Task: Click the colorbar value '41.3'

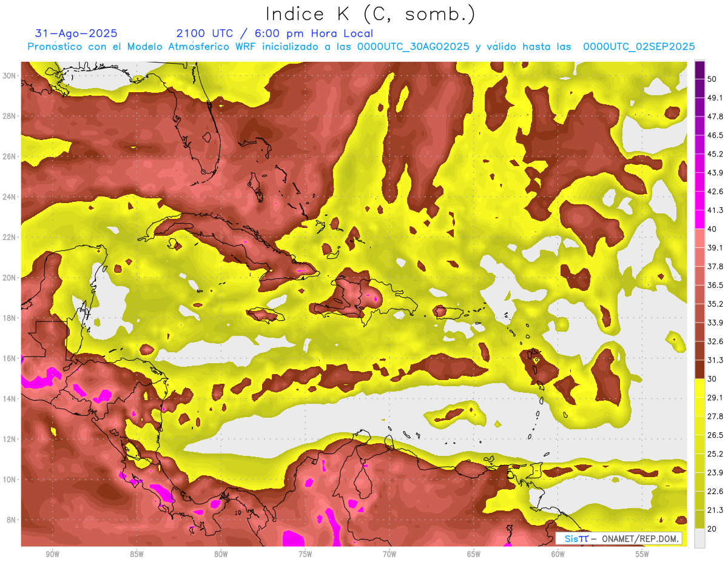Action: 715,211
